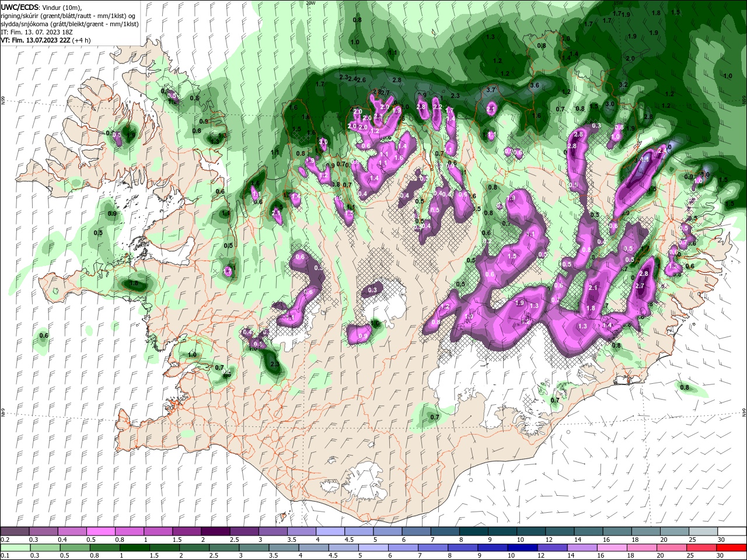This screenshot has height=560, width=747.
Task: Select the 'rigning/skúrir' legend description line
Action: [x=69, y=16]
